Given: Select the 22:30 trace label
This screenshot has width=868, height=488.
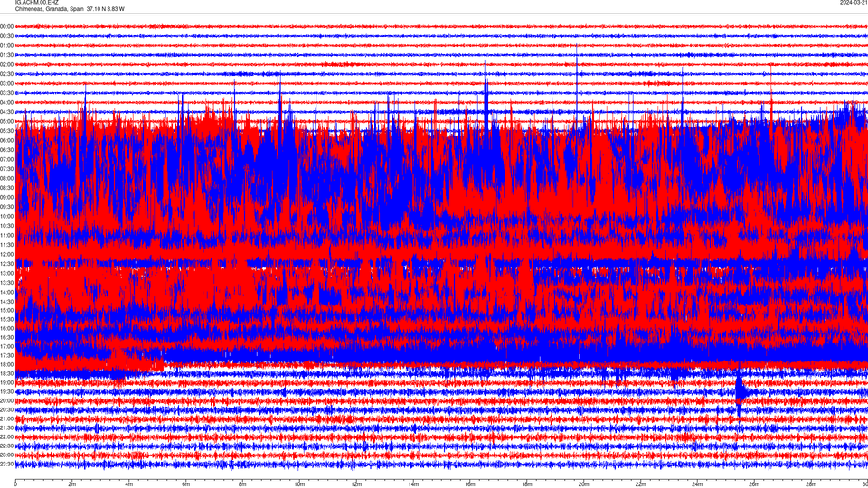Looking at the screenshot, I should [7, 446].
